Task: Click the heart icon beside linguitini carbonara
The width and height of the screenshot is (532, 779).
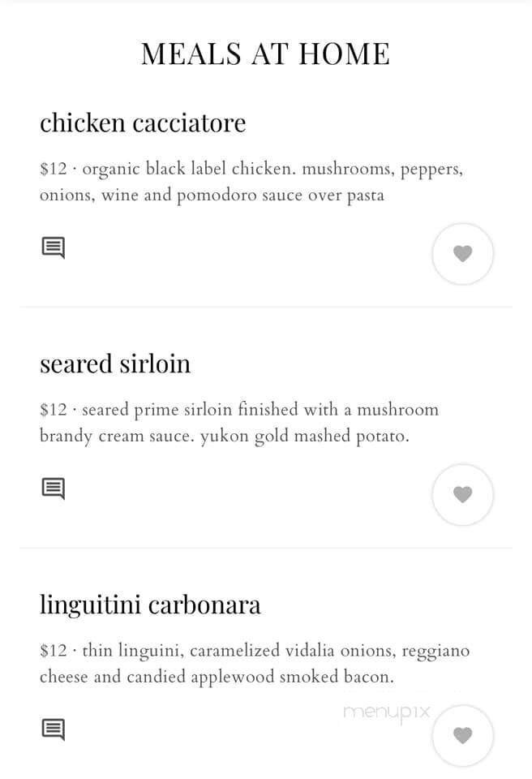Action: click(462, 734)
